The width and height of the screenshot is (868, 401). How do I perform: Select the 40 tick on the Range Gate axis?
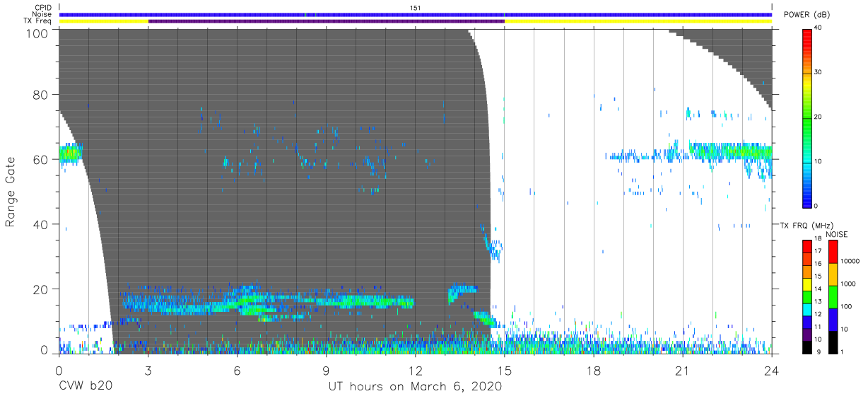coord(42,224)
